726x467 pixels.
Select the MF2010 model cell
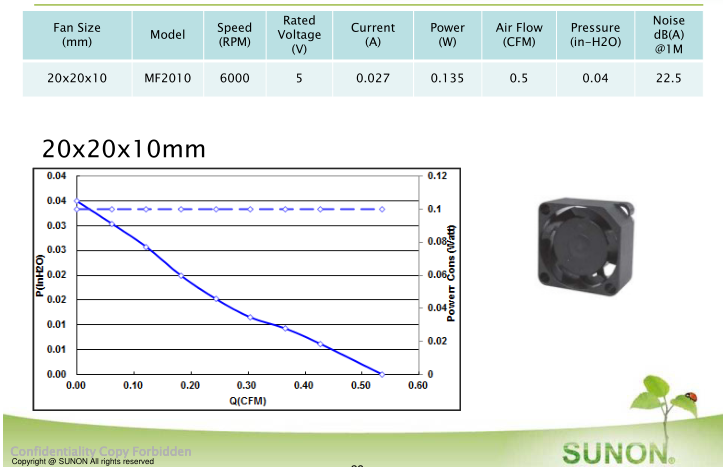tap(167, 78)
